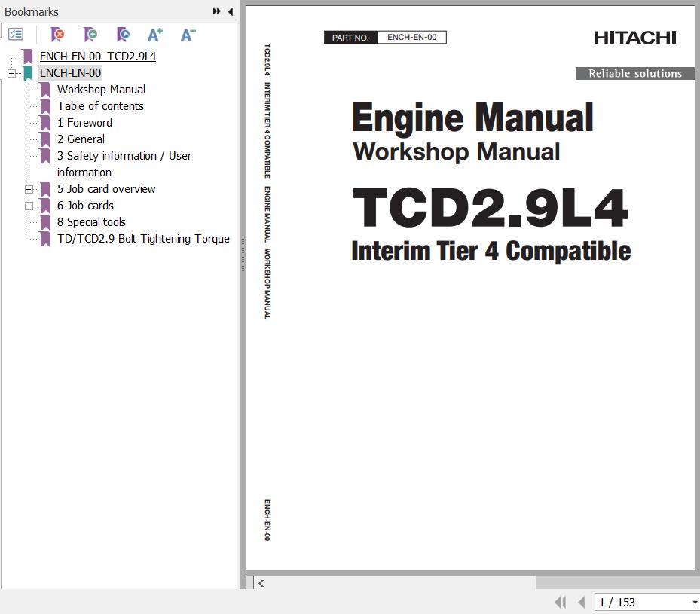The image size is (700, 614).
Task: Click the bookmark icon beside Workshop Manual
Action: tap(45, 89)
